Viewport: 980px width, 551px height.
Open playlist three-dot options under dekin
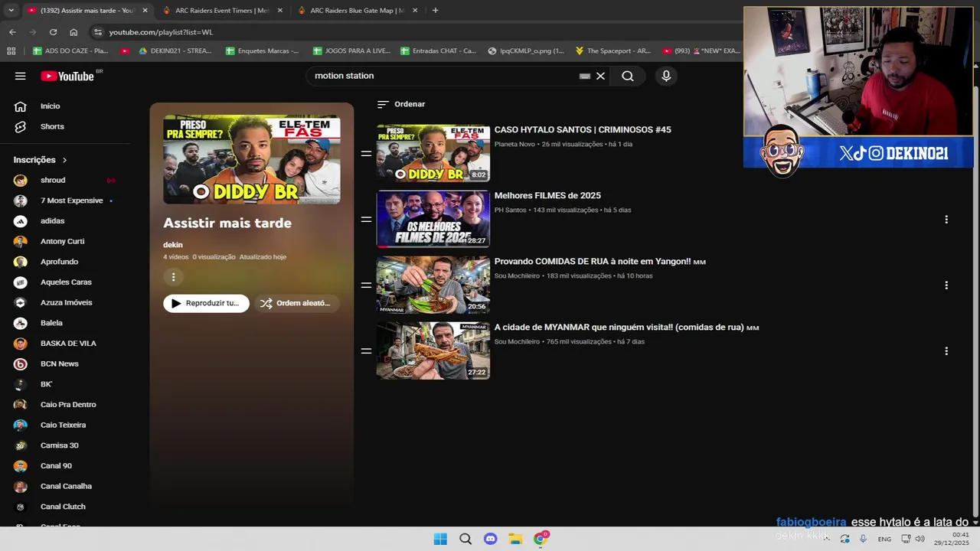click(x=173, y=277)
